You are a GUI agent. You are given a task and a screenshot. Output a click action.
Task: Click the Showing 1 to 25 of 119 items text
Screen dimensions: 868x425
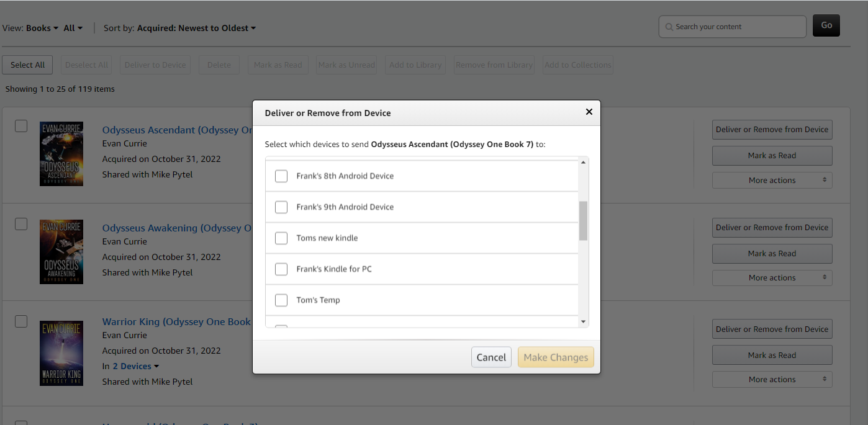pos(60,89)
